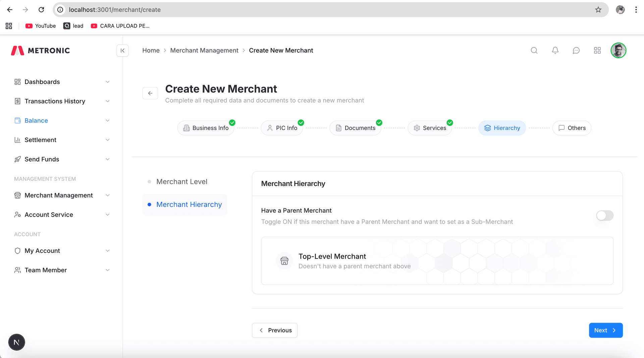
Task: Open notifications bell icon
Action: pyautogui.click(x=555, y=50)
